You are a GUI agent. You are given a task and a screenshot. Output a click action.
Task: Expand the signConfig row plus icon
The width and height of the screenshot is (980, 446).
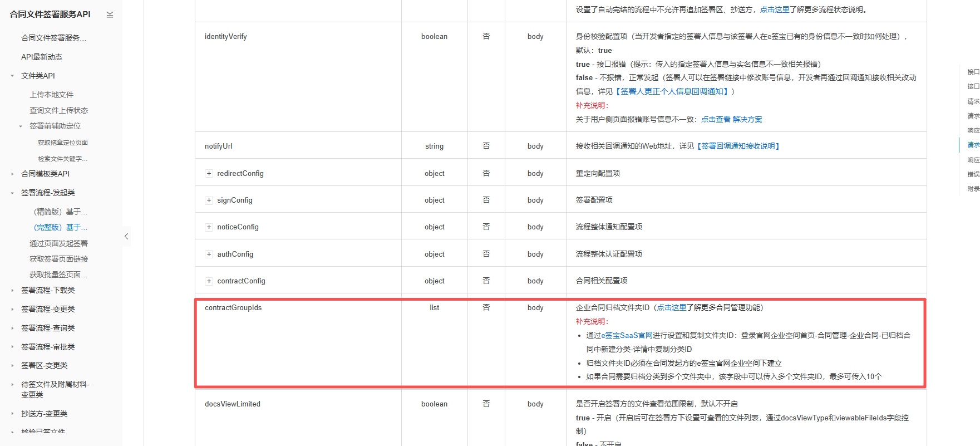(x=209, y=200)
